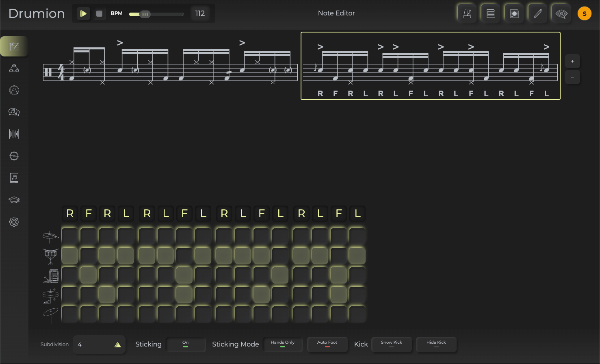The height and width of the screenshot is (364, 600).
Task: Add a snare note on step 7
Action: click(184, 256)
